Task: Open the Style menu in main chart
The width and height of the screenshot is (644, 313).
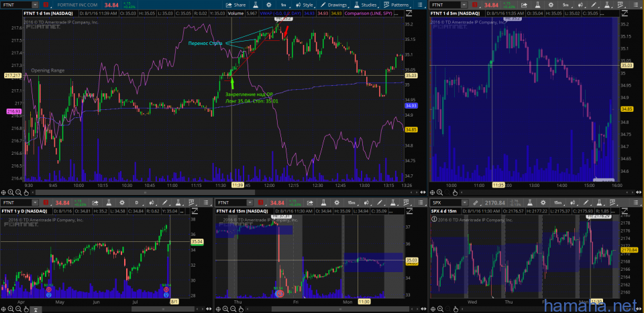Action: click(x=305, y=5)
